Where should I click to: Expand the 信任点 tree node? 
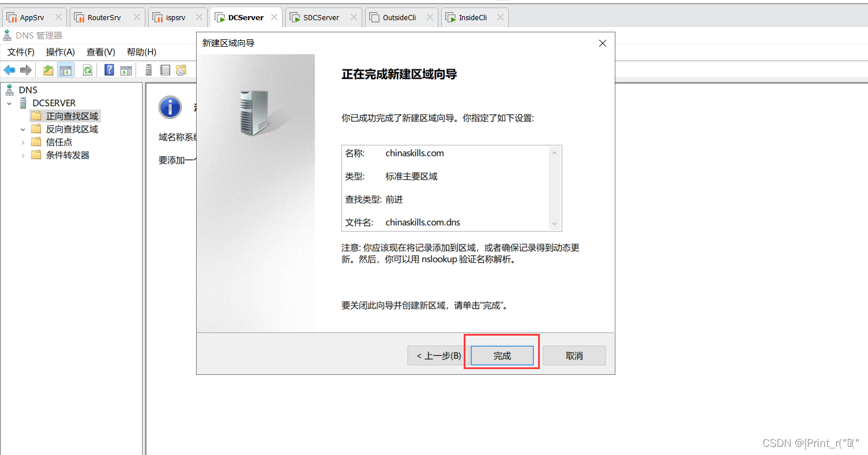click(x=22, y=142)
